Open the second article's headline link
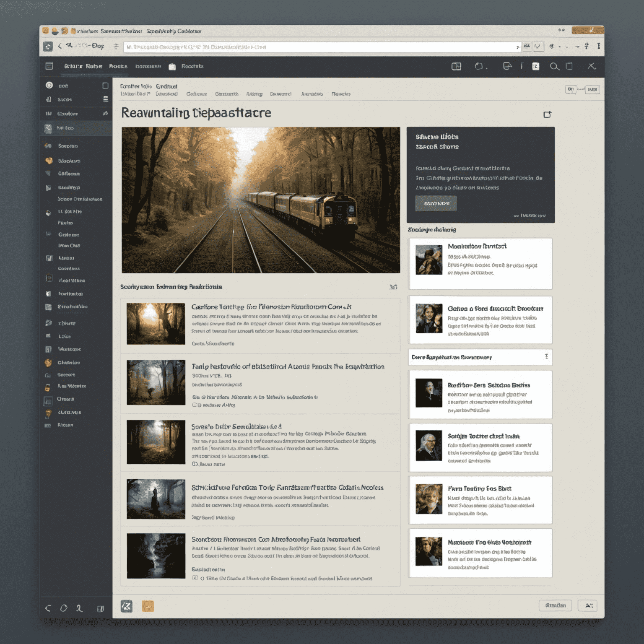 [x=288, y=366]
